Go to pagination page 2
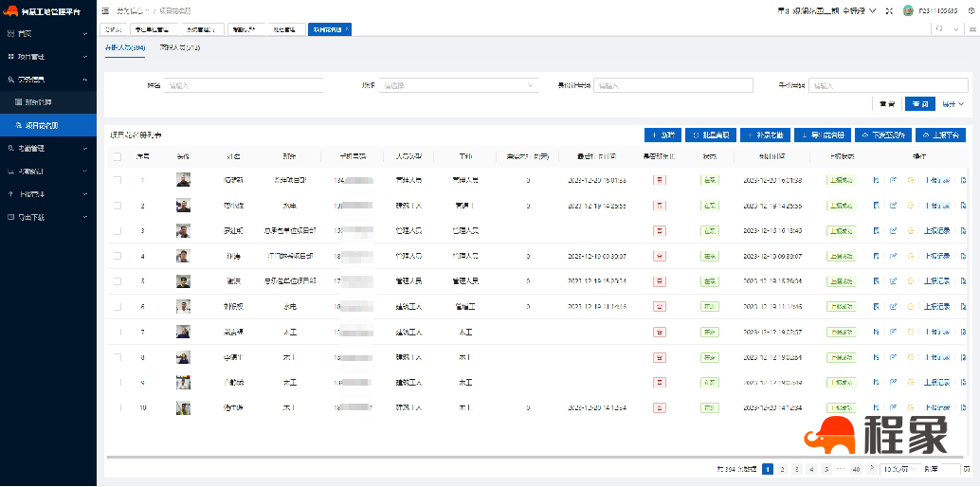The image size is (980, 487). tap(783, 469)
